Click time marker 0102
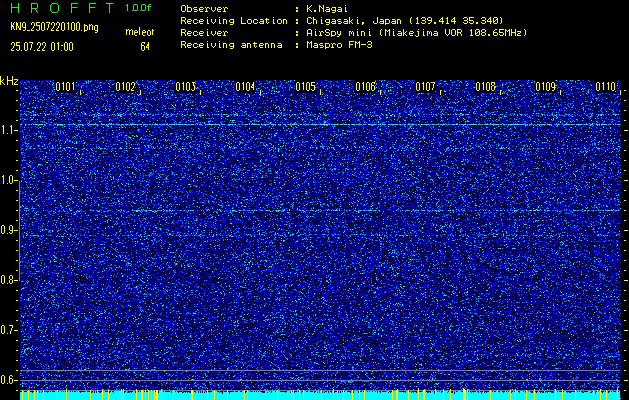Viewport: 629px width, 400px height. (125, 87)
